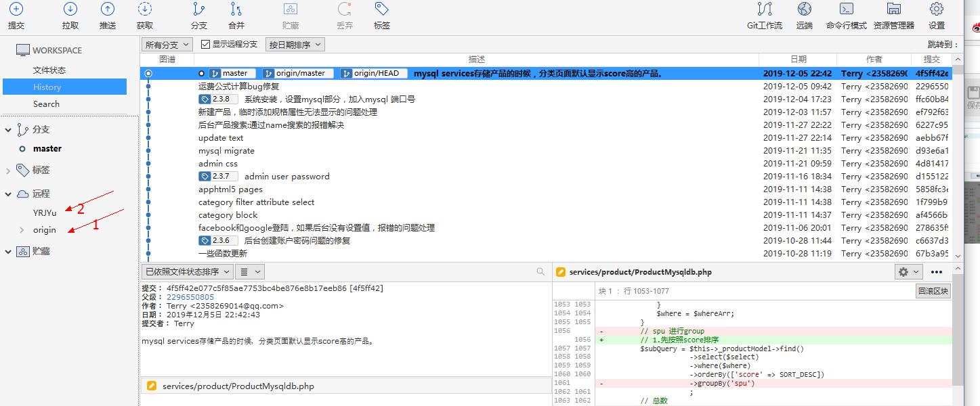Collapse the 贮藏 section in sidebar
The image size is (980, 406).
[8, 251]
